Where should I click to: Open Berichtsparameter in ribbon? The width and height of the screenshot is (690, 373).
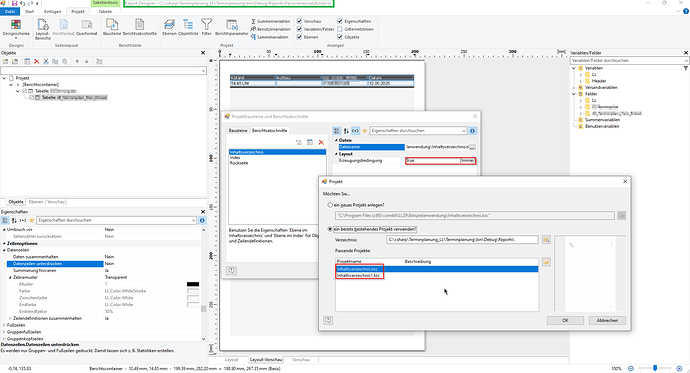click(231, 27)
